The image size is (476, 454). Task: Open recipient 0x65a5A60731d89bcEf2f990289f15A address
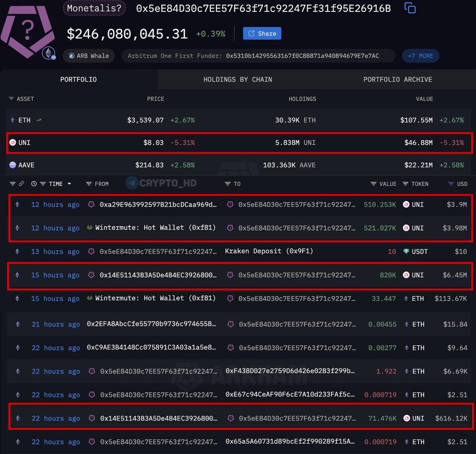(x=290, y=441)
